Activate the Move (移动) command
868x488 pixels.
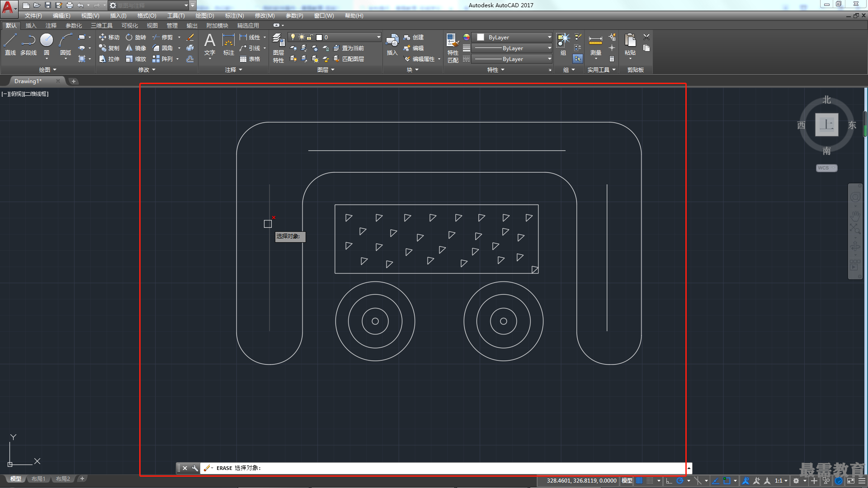(x=109, y=37)
